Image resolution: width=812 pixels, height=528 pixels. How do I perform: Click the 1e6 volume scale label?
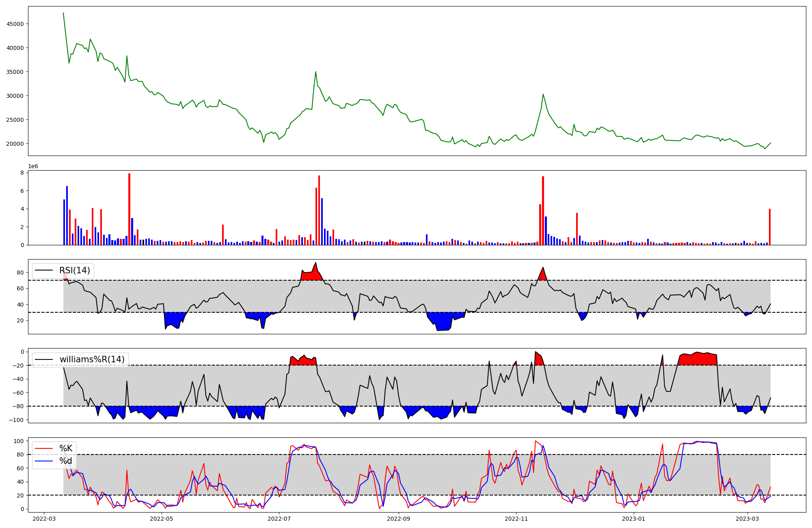point(33,167)
